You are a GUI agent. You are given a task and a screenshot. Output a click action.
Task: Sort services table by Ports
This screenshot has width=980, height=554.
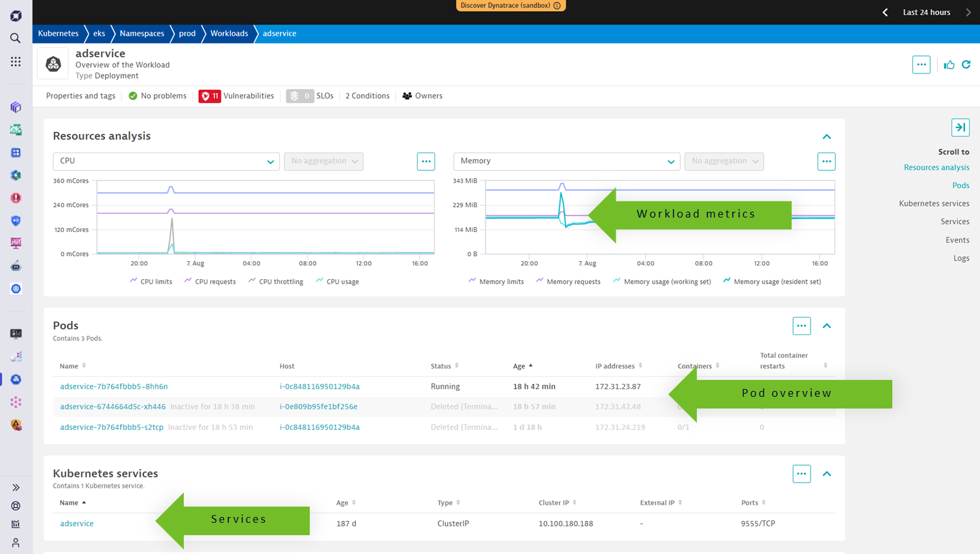[753, 503]
